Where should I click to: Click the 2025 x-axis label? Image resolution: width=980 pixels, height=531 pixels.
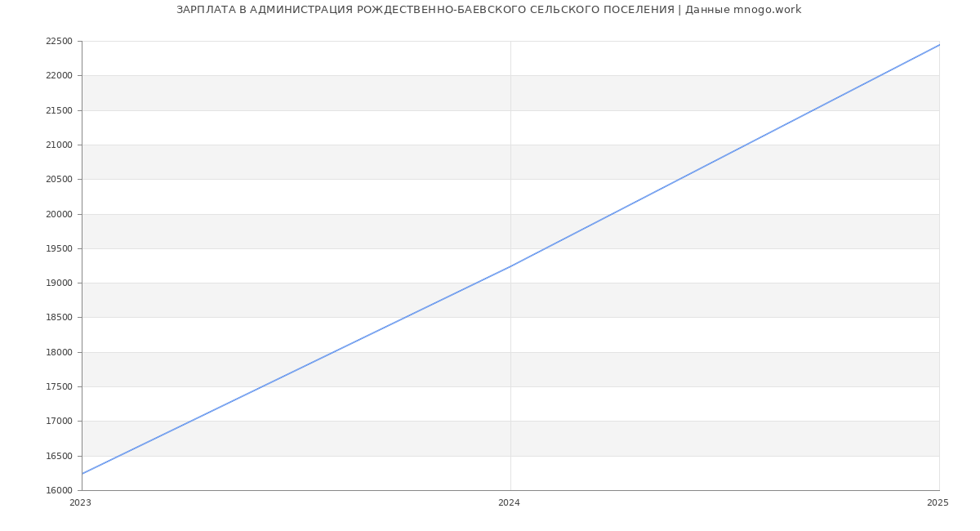pos(937,503)
